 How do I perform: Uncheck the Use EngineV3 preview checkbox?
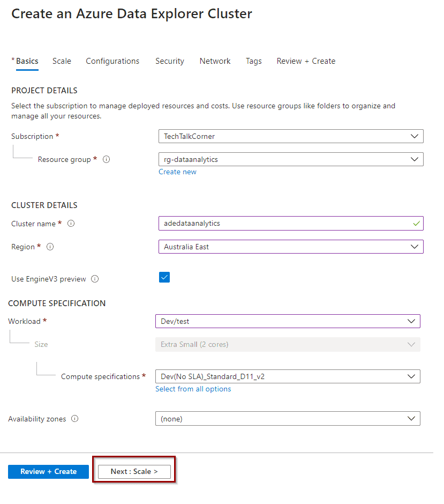[164, 277]
